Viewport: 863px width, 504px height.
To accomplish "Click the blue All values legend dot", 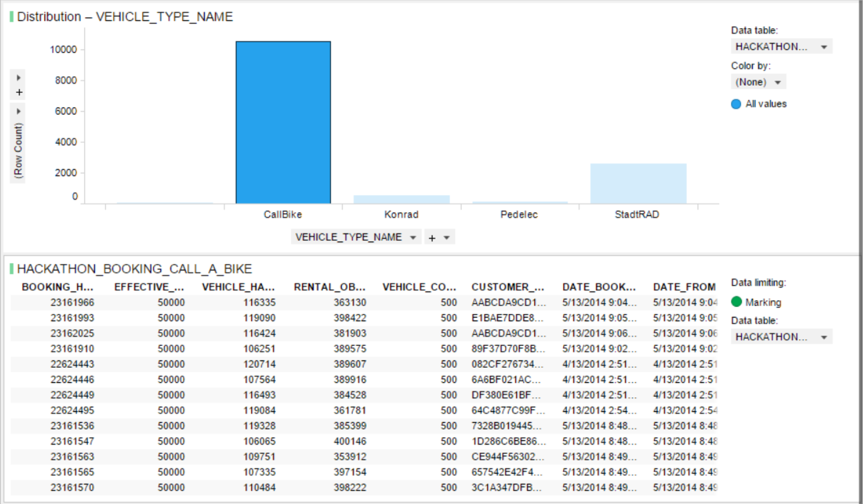I will (x=736, y=104).
